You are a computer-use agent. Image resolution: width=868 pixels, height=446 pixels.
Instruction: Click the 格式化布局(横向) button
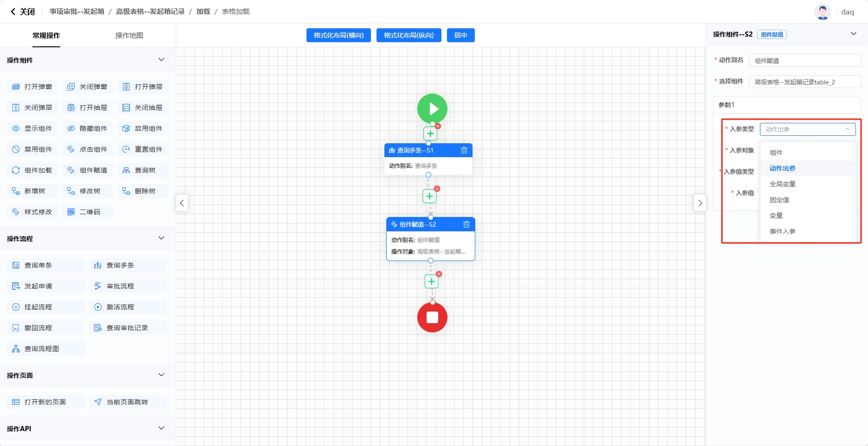(x=338, y=35)
